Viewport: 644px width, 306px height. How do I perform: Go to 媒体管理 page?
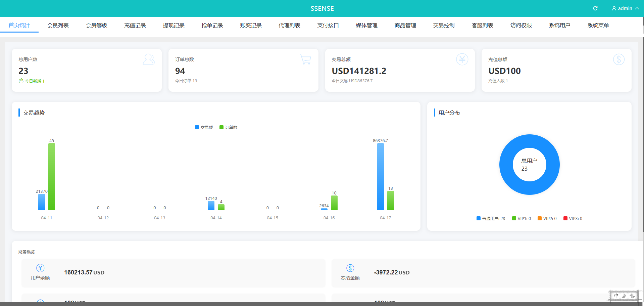pyautogui.click(x=366, y=25)
